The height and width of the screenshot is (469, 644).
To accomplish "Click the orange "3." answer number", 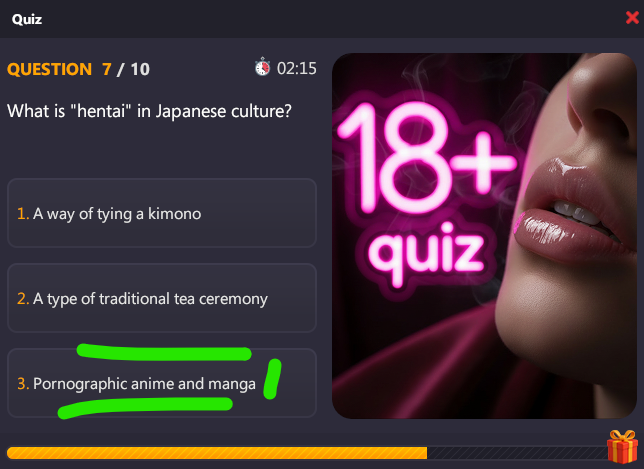I will tap(23, 384).
